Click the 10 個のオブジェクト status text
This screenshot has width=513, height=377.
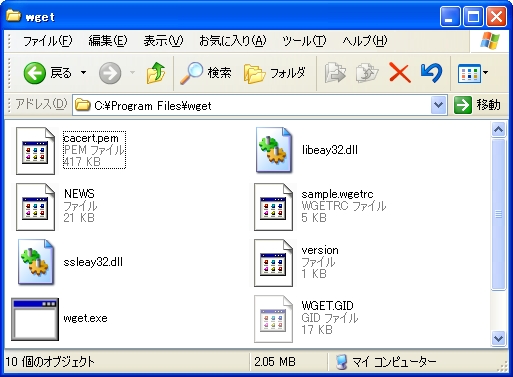tap(50, 362)
